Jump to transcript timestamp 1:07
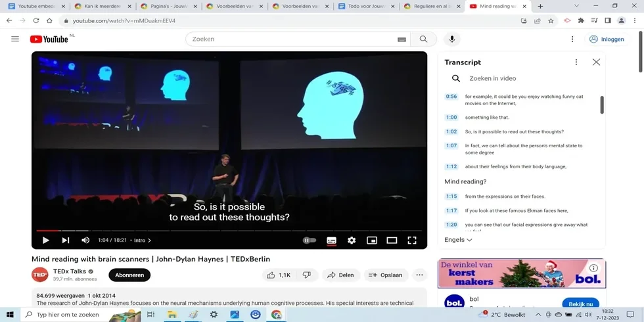Screen dimensions: 644x322 (451, 146)
